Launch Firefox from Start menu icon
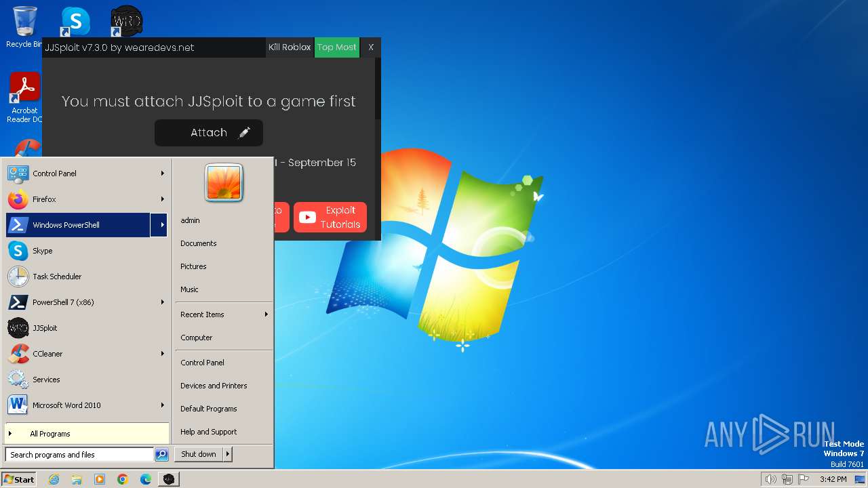The image size is (868, 488). 18,199
